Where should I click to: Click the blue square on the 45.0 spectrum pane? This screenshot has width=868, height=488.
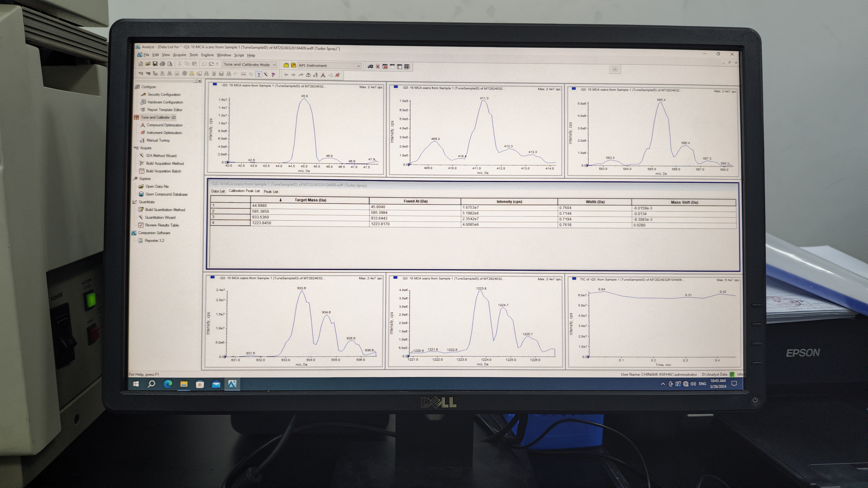pyautogui.click(x=215, y=85)
